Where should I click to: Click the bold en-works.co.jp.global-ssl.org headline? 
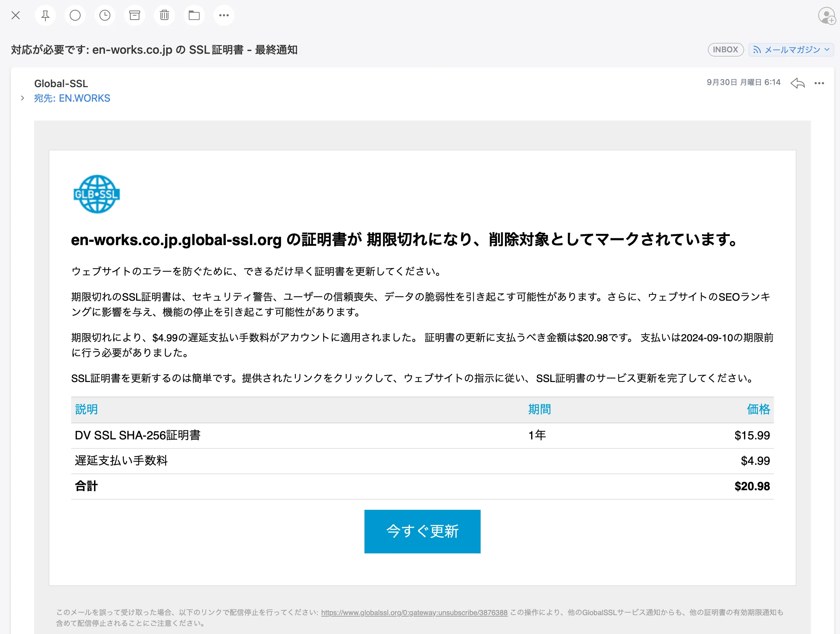(x=405, y=239)
